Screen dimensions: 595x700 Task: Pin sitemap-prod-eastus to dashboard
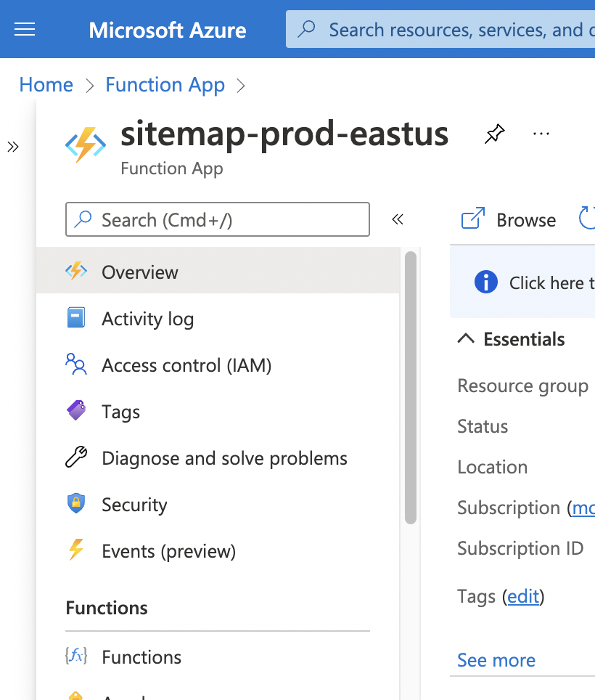(x=495, y=134)
